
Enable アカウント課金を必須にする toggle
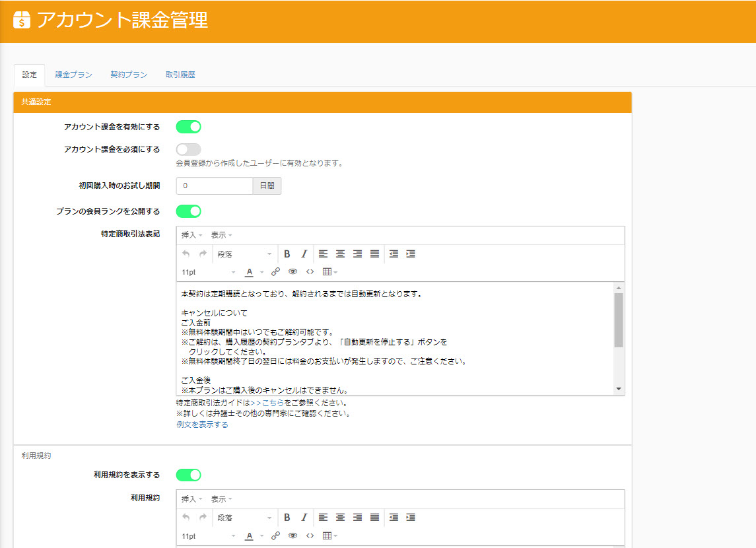(x=188, y=149)
